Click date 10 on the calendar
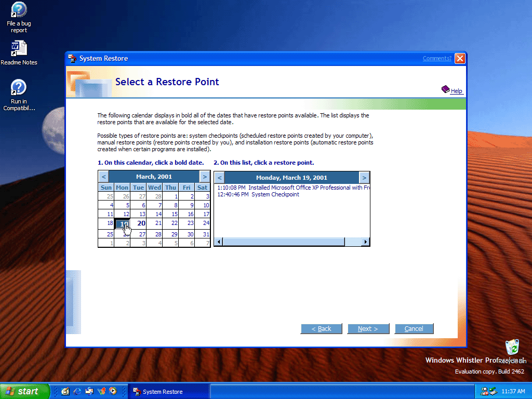 (203, 205)
